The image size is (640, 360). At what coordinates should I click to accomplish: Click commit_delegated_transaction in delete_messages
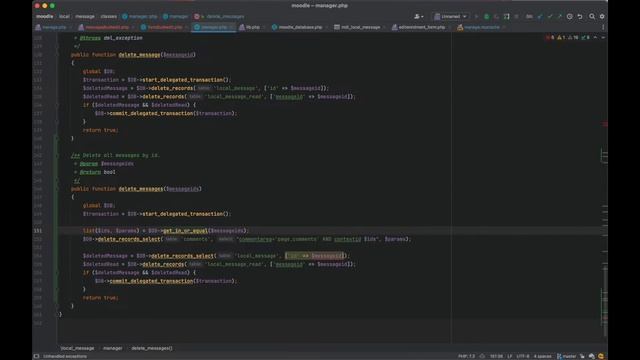coord(151,281)
